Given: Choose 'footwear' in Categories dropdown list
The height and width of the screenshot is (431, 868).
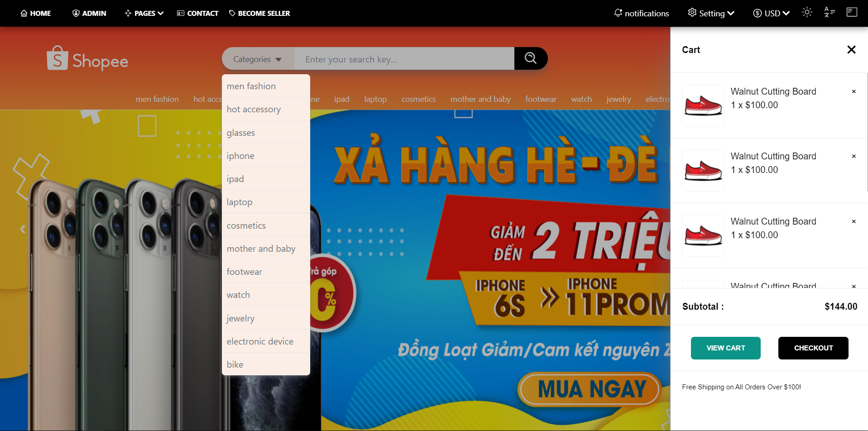Looking at the screenshot, I should tap(266, 272).
